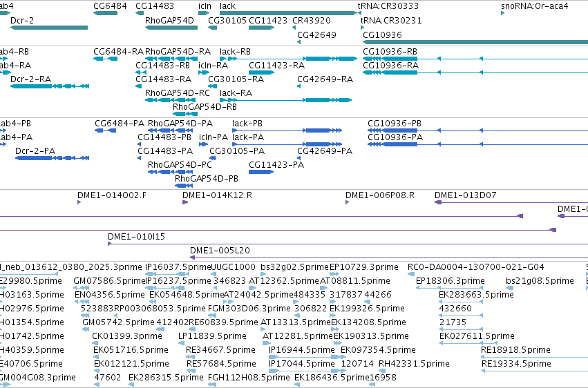Click the EP18306.3prime EST label

coord(451,281)
